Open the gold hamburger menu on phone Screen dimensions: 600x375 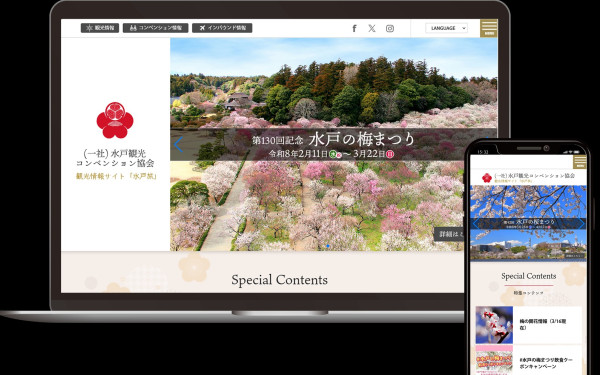(580, 161)
